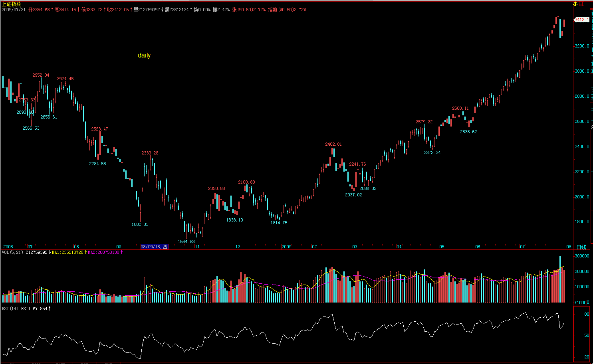Image resolution: width=593 pixels, height=364 pixels.
Task: Click the 2566.53 low price label
Action: [31, 128]
